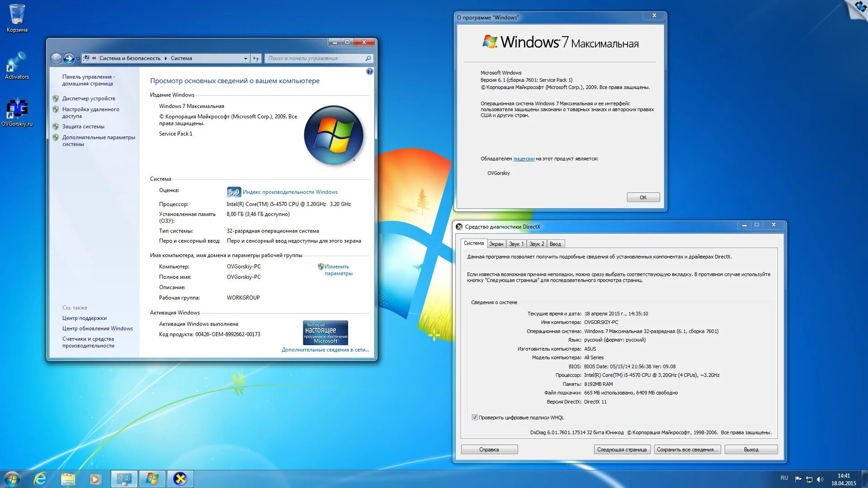Open 'Дополнительные сведения в сети...' link
Image resolution: width=868 pixels, height=488 pixels.
pyautogui.click(x=325, y=350)
